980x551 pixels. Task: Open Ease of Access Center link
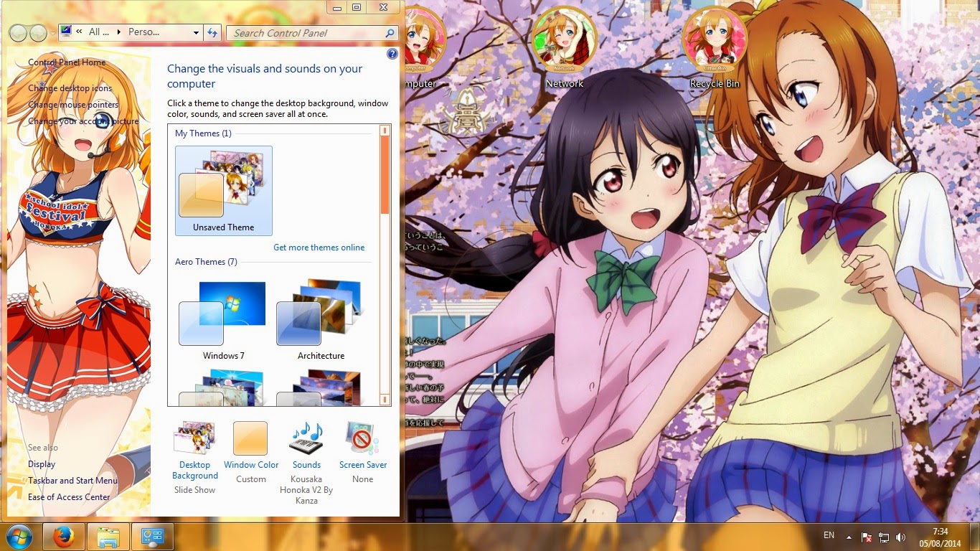[69, 497]
